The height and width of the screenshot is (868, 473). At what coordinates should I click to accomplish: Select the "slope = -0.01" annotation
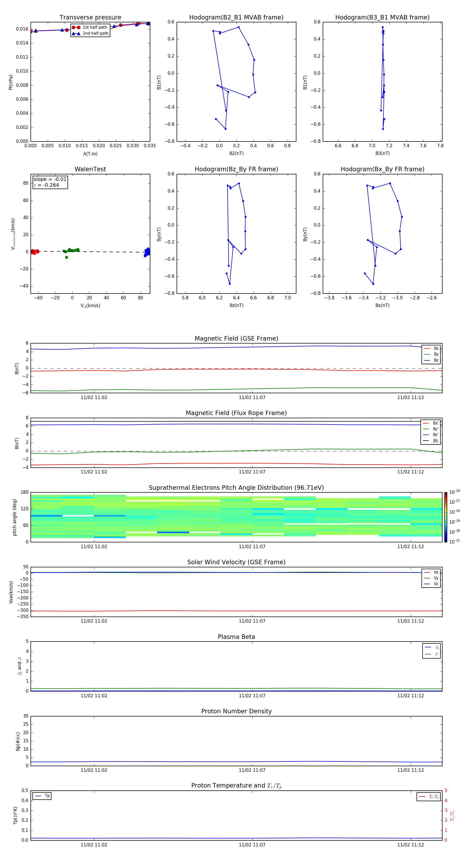[50, 179]
